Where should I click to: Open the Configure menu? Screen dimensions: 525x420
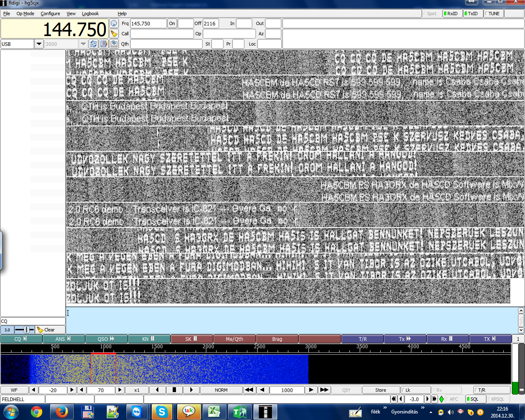click(50, 14)
